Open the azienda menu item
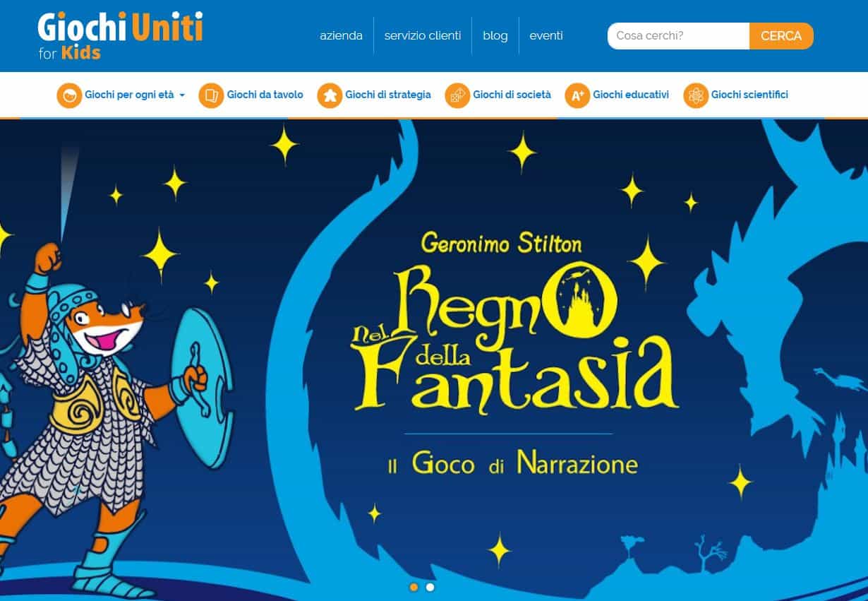The image size is (868, 601). click(341, 35)
